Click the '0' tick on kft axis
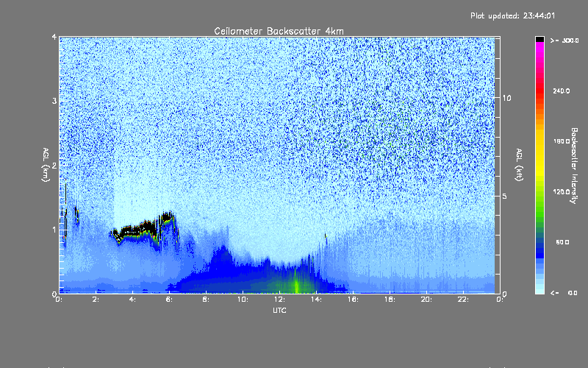588x368 pixels. pos(505,294)
